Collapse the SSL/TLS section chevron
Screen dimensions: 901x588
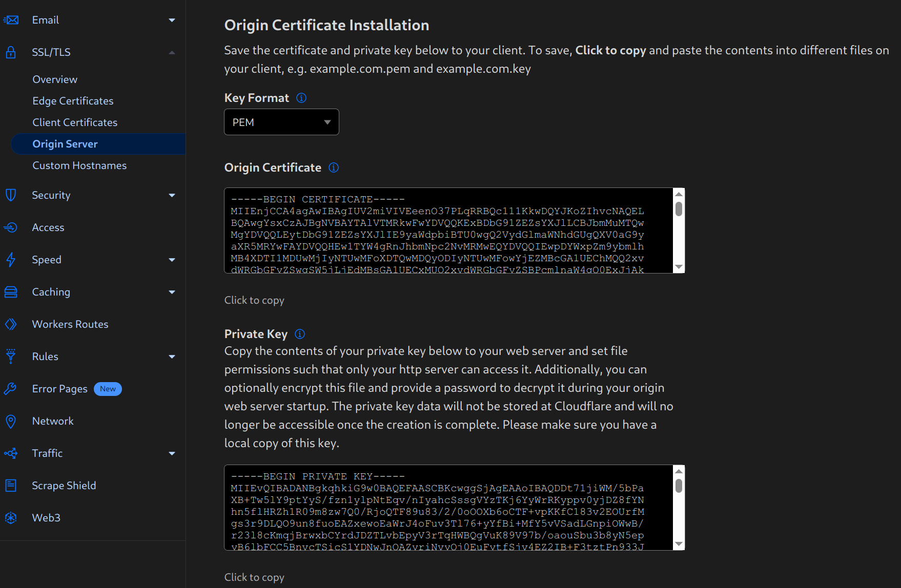pos(172,52)
